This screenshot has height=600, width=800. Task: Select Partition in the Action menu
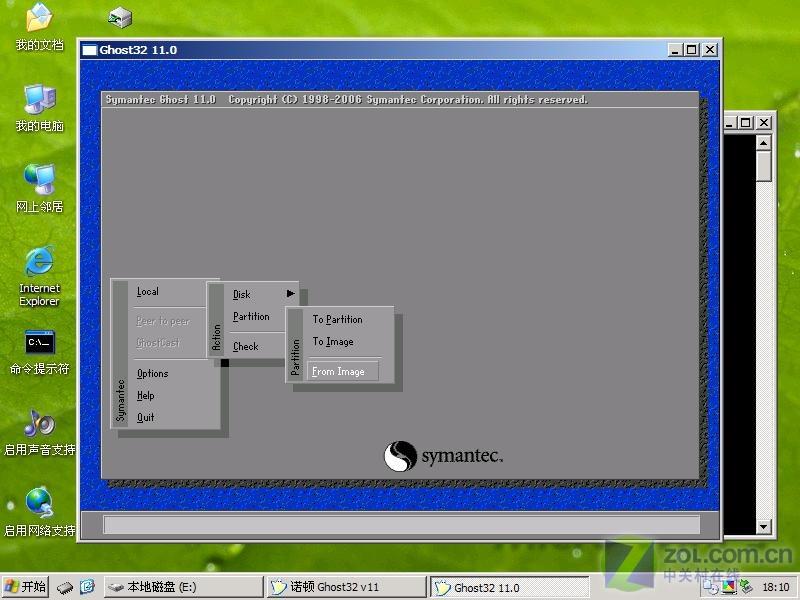point(251,317)
